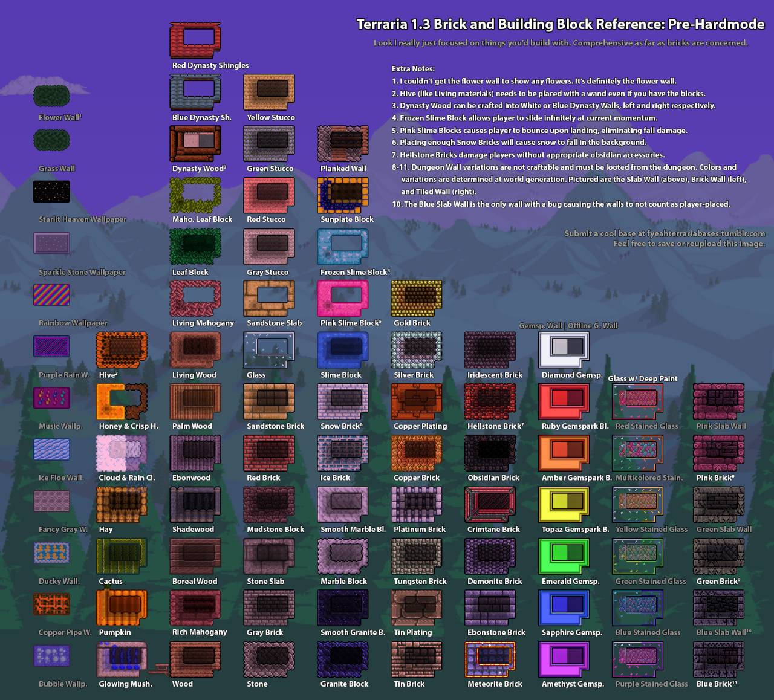Click the 'Extra Notes:' heading

click(x=413, y=69)
